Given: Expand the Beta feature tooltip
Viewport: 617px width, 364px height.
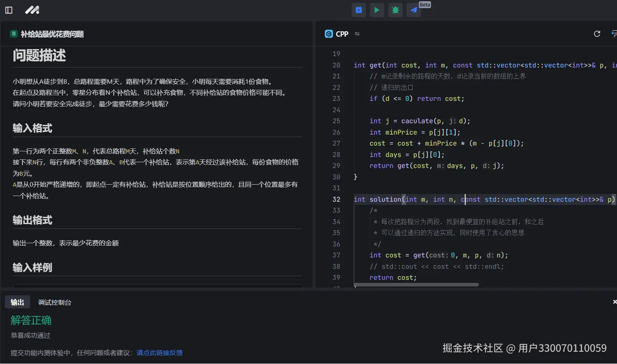Looking at the screenshot, I should (424, 5).
